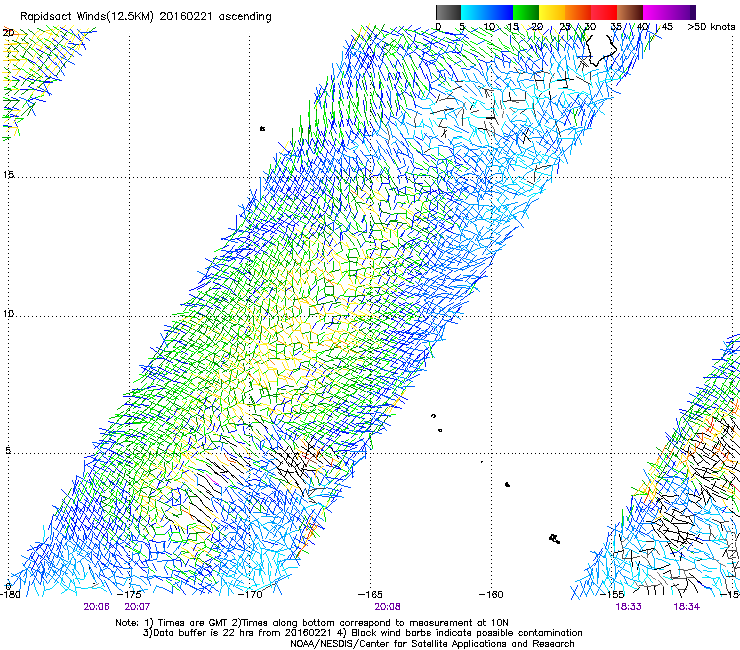740x650 pixels.
Task: Click the brown 35–40 knots legend segment
Action: tap(630, 12)
